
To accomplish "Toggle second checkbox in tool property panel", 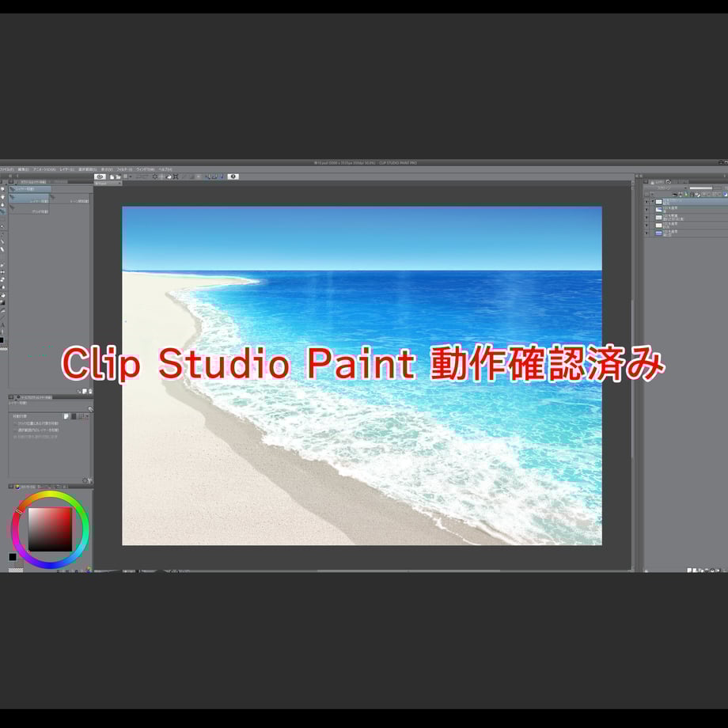I will point(15,430).
